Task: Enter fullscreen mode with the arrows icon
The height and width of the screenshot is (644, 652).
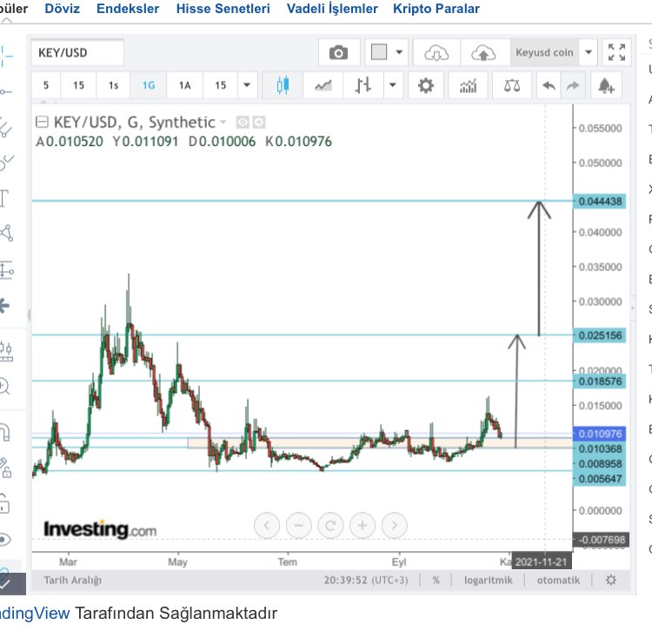Action: point(616,52)
